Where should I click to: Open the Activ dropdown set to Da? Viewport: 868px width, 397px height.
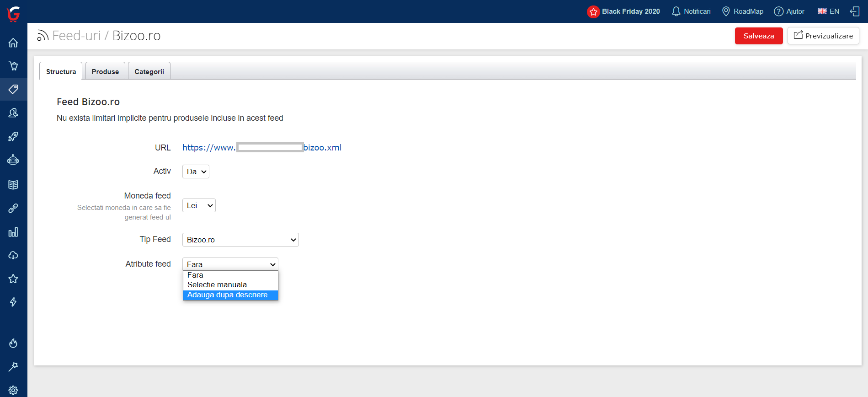[x=196, y=172]
